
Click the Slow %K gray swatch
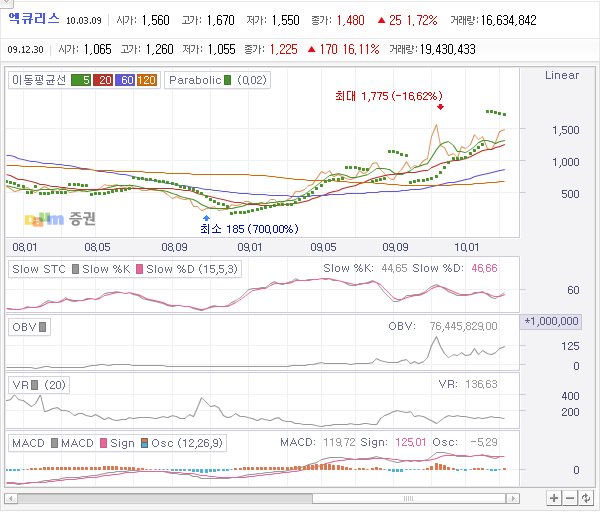click(76, 269)
